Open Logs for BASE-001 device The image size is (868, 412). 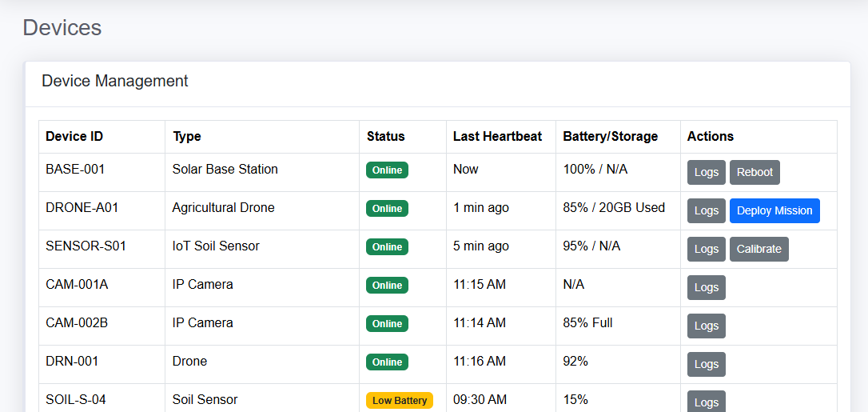(707, 172)
